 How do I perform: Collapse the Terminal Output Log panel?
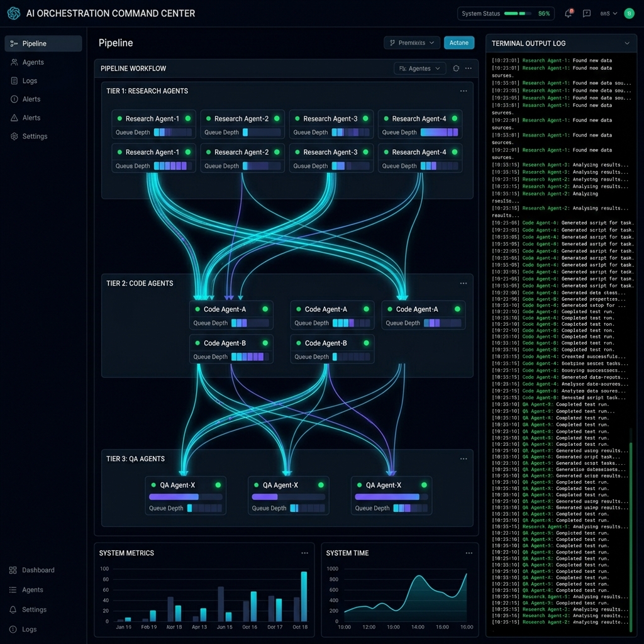click(x=627, y=43)
